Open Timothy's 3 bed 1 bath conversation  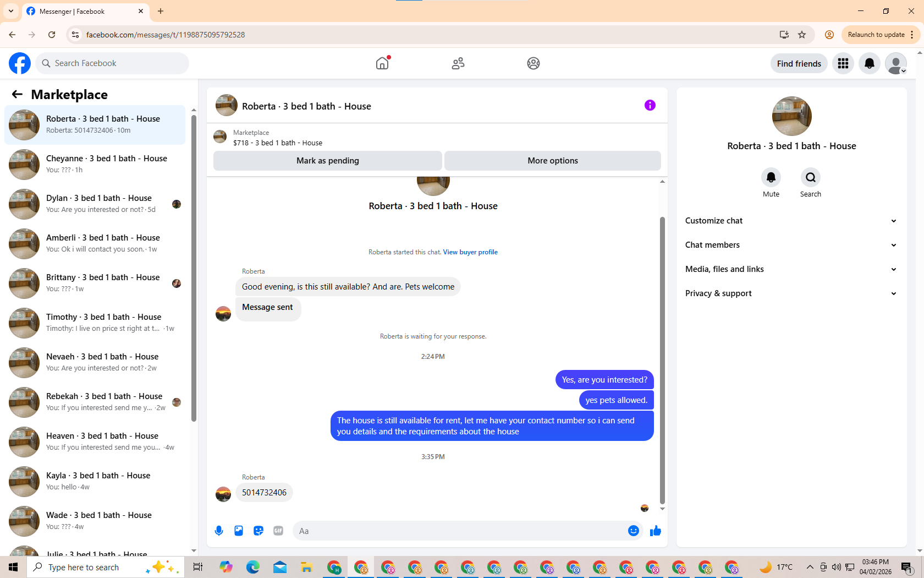click(x=95, y=323)
